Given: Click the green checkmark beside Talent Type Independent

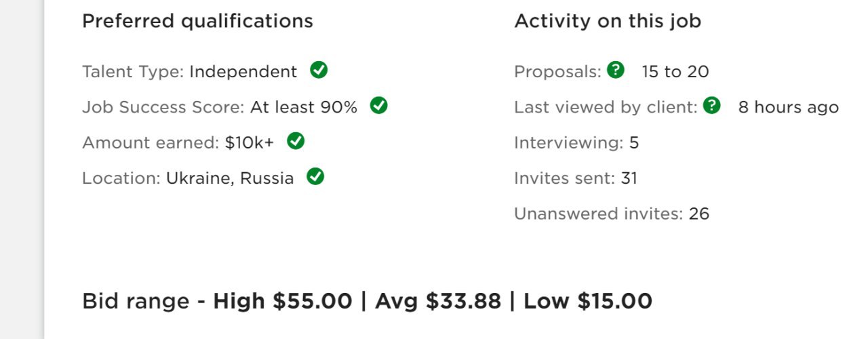Looking at the screenshot, I should tap(319, 70).
